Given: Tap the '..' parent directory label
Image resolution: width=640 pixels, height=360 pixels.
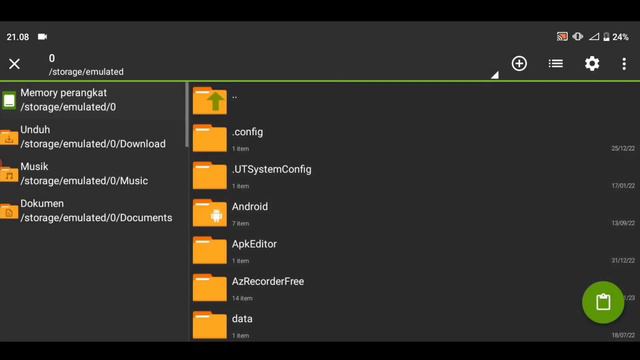Looking at the screenshot, I should (x=235, y=96).
